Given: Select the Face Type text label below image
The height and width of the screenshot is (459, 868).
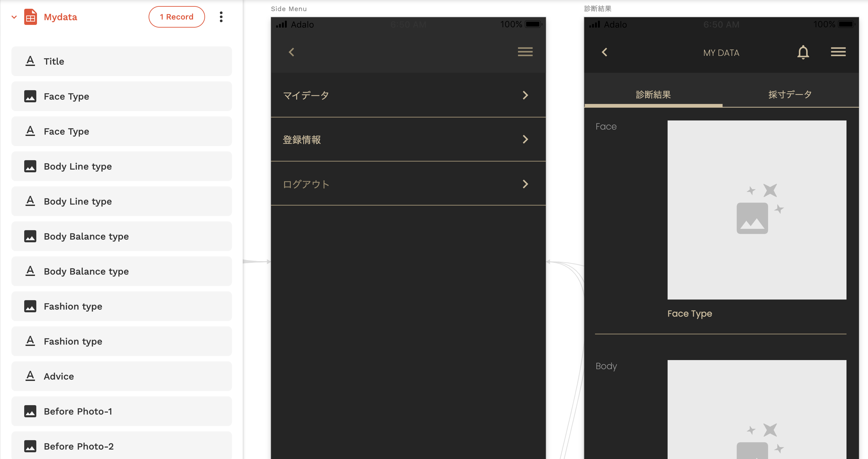Looking at the screenshot, I should (689, 314).
